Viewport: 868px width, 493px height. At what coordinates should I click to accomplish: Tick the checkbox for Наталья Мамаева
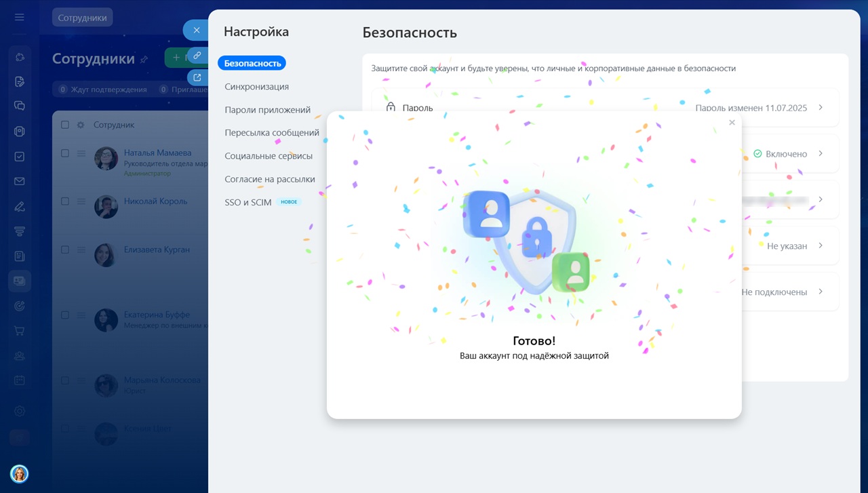(65, 153)
